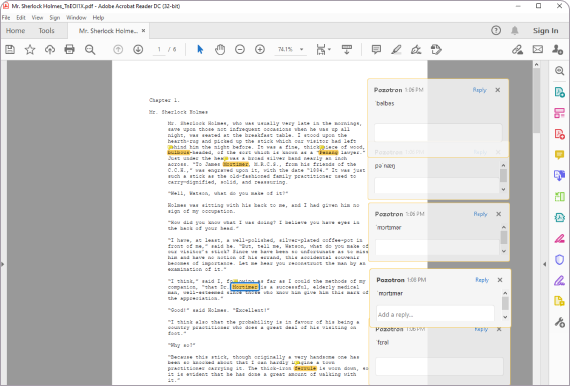Activate the Hand pan tool
Viewport: 570px width, 386px height.
tap(220, 49)
